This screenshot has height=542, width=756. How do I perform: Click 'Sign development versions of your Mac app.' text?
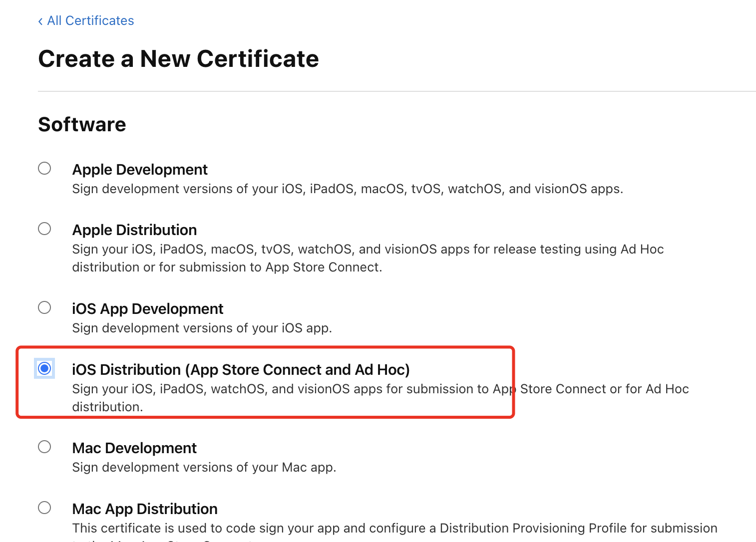(x=204, y=467)
